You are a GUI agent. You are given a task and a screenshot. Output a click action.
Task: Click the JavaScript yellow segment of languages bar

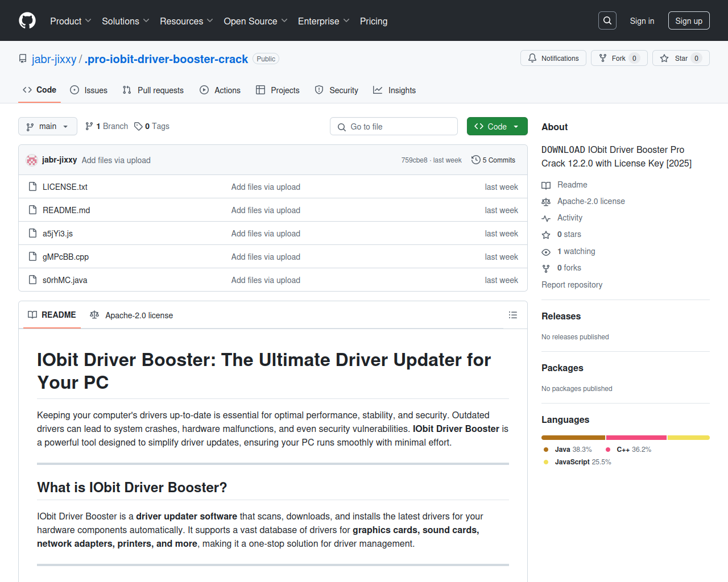tap(689, 438)
